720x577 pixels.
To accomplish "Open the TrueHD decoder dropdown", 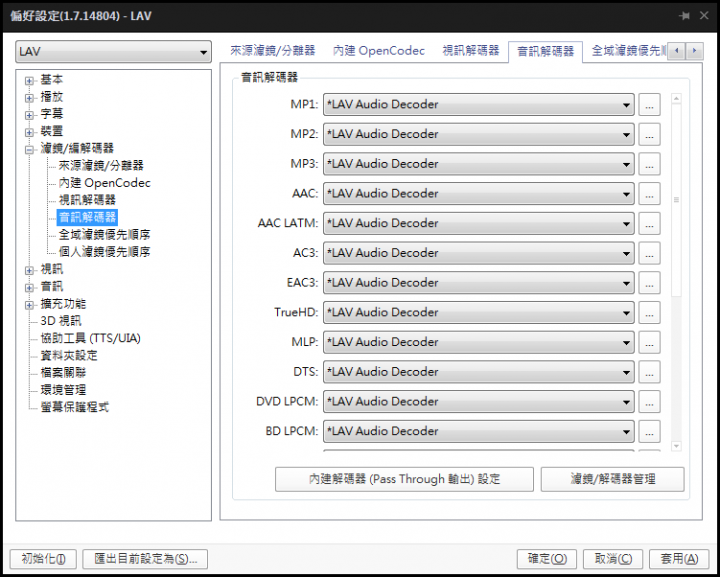I will pos(478,313).
